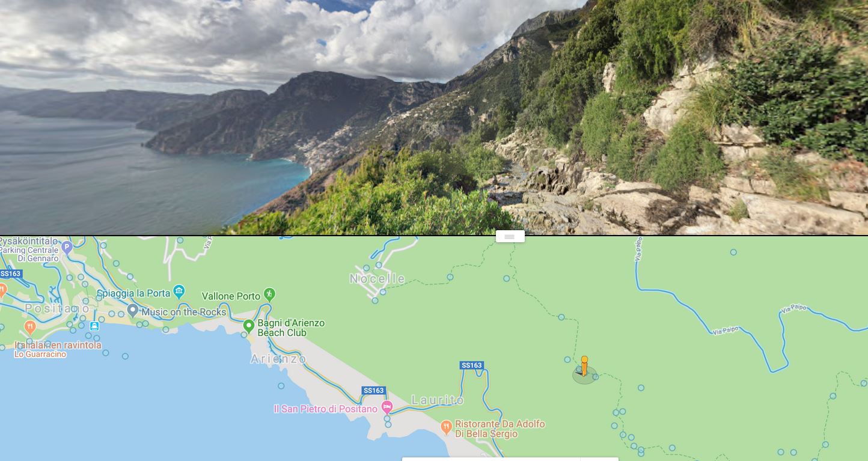Click the Il San Pietro di Positano hotel icon
This screenshot has width=868, height=461.
[387, 407]
